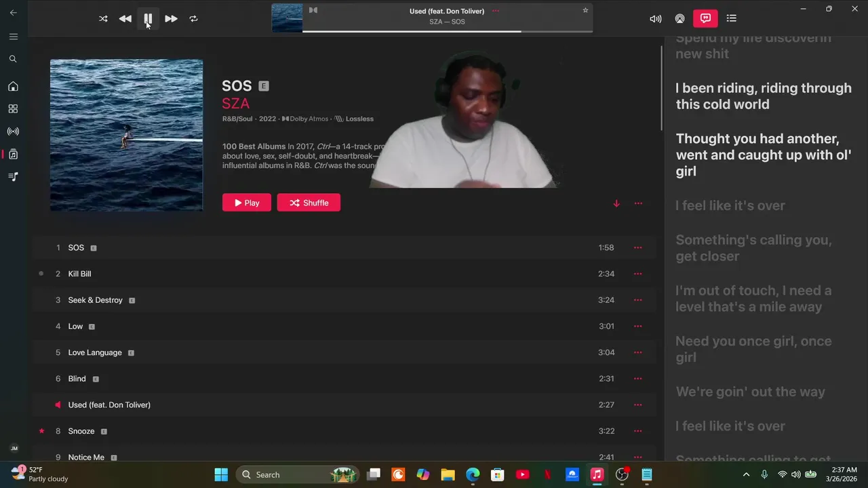Open AirPlay output options
This screenshot has height=488, width=868.
(679, 19)
